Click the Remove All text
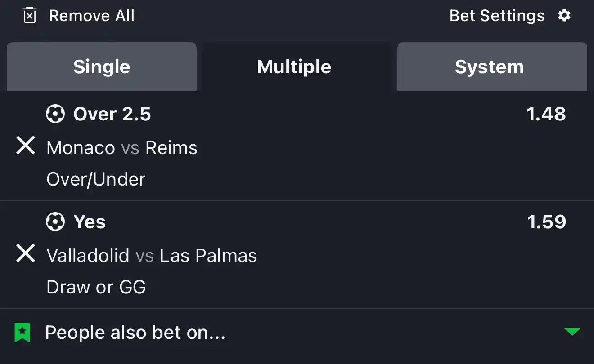Image resolution: width=594 pixels, height=364 pixels. [x=92, y=16]
